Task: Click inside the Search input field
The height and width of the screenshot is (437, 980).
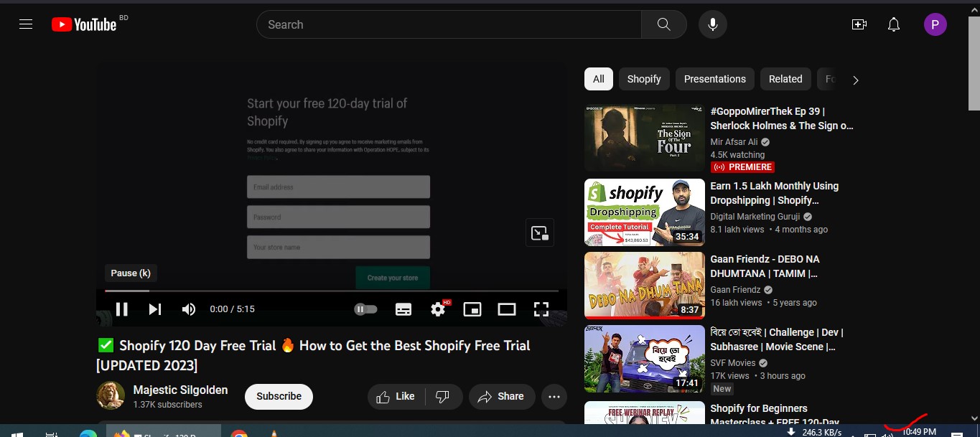Action: click(x=449, y=24)
